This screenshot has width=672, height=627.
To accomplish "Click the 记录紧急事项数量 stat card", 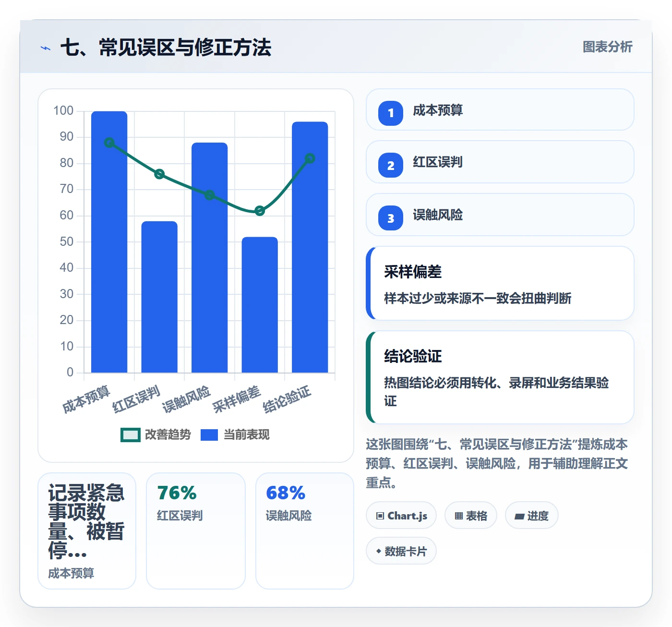I will tap(87, 531).
